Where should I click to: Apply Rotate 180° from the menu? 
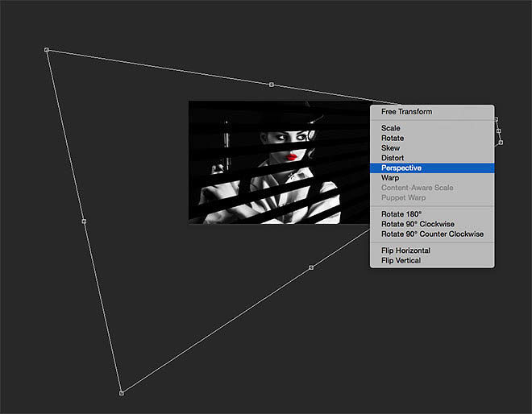coord(403,213)
